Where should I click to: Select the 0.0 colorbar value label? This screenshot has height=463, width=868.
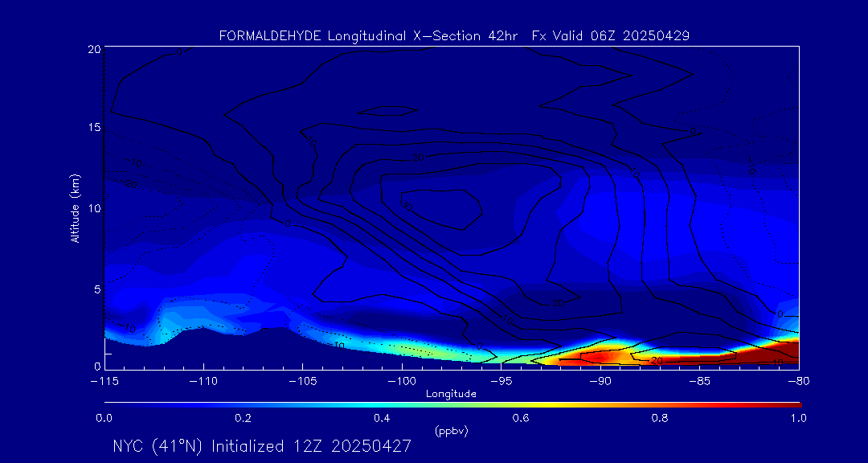[104, 418]
